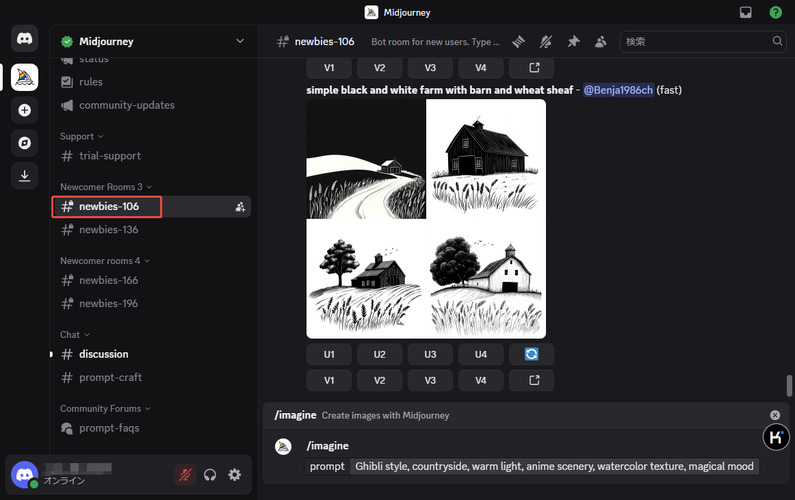The image size is (795, 500).
Task: Click the Add a Server plus icon
Action: pyautogui.click(x=25, y=110)
